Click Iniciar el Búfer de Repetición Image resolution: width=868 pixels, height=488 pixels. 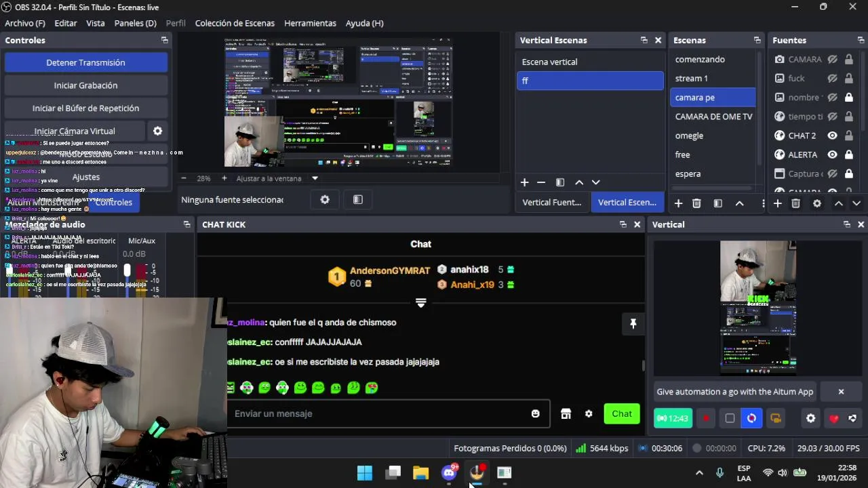(x=85, y=108)
